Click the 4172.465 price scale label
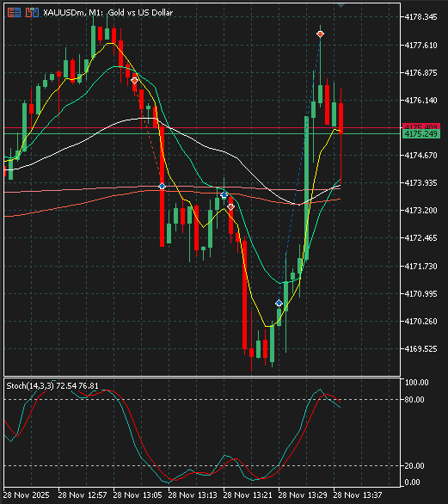The width and height of the screenshot is (448, 504). 421,238
